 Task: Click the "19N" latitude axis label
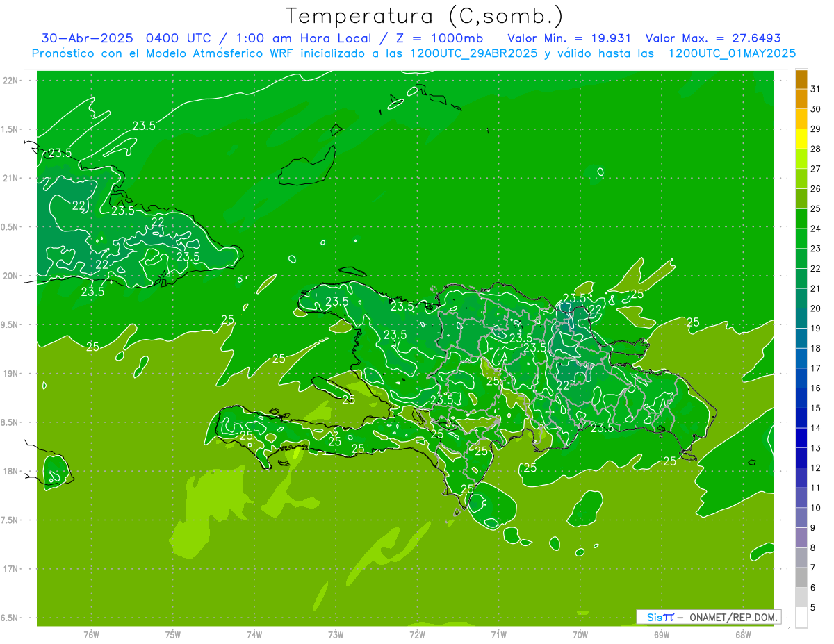click(12, 374)
